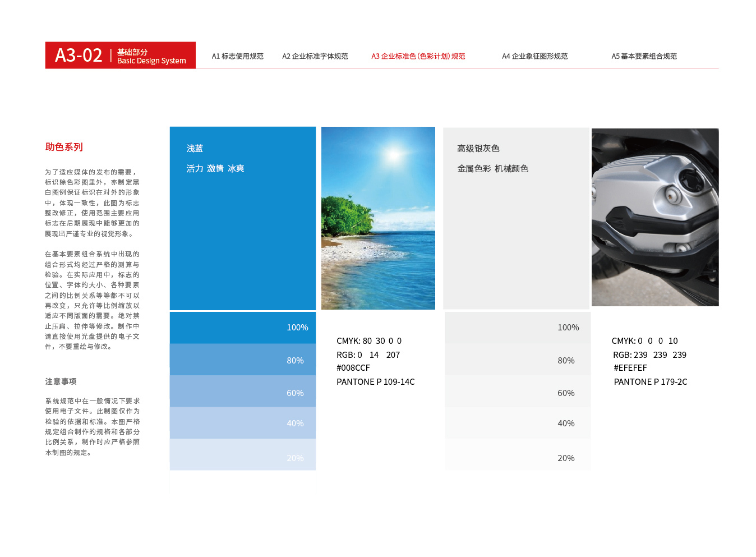Click the paragraph starting 在基本要素组合系统中出现的
Viewport: 756px width, 557px height.
tap(92, 300)
